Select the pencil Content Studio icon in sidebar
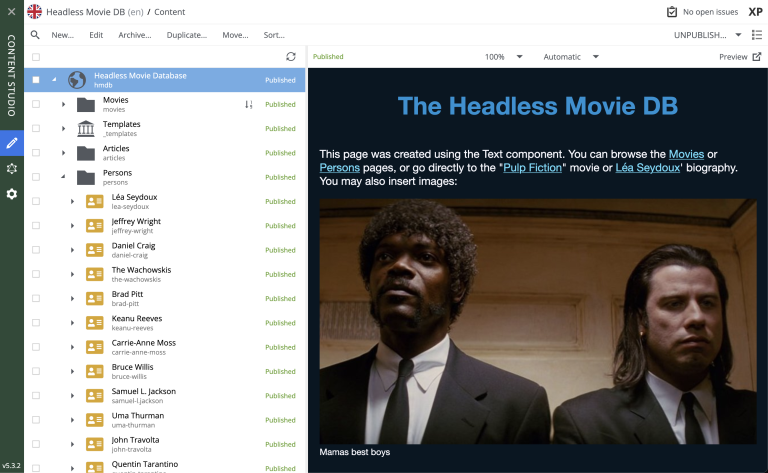768x473 pixels. pos(12,143)
